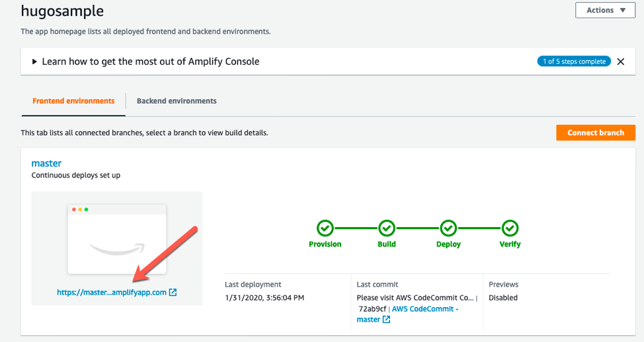Screen dimensions: 644x342
Task: Switch to Frontend environments tab
Action: click(73, 101)
